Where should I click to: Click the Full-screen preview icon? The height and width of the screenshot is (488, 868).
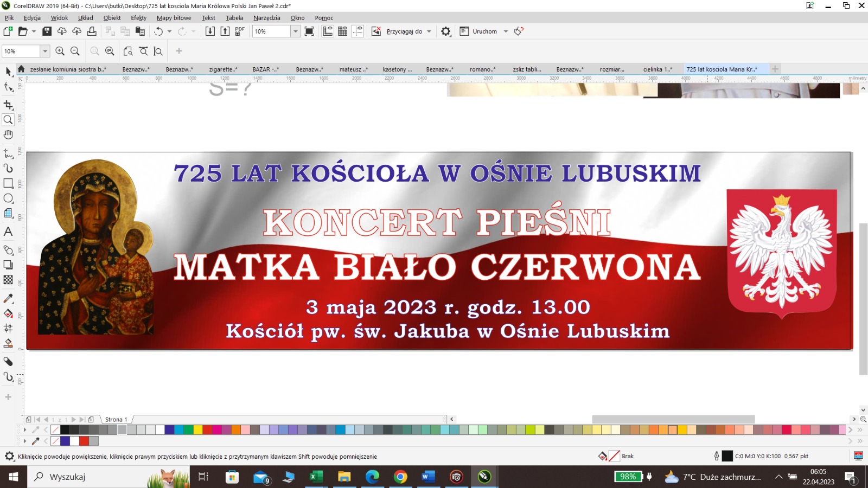coord(309,31)
